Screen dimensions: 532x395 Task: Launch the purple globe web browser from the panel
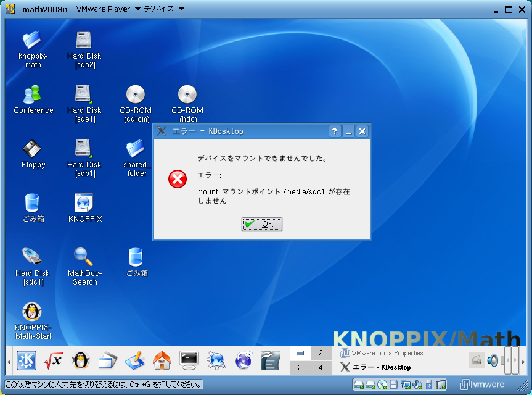[243, 360]
